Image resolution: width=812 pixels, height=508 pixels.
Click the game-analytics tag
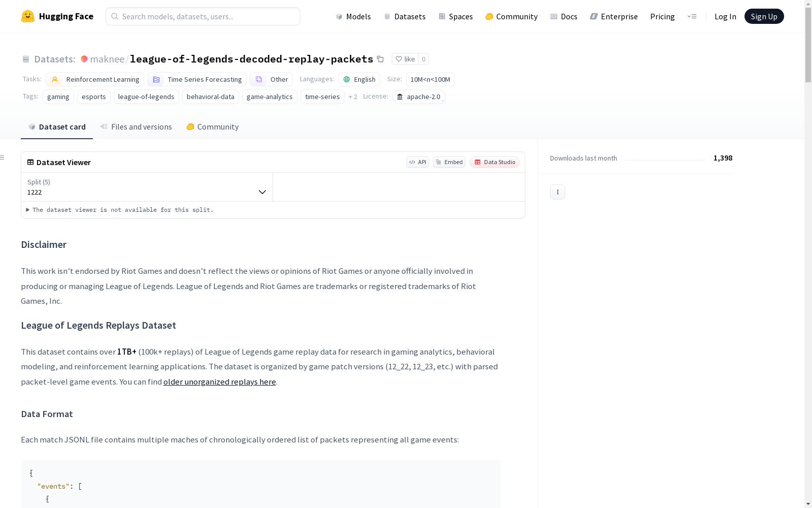click(269, 97)
